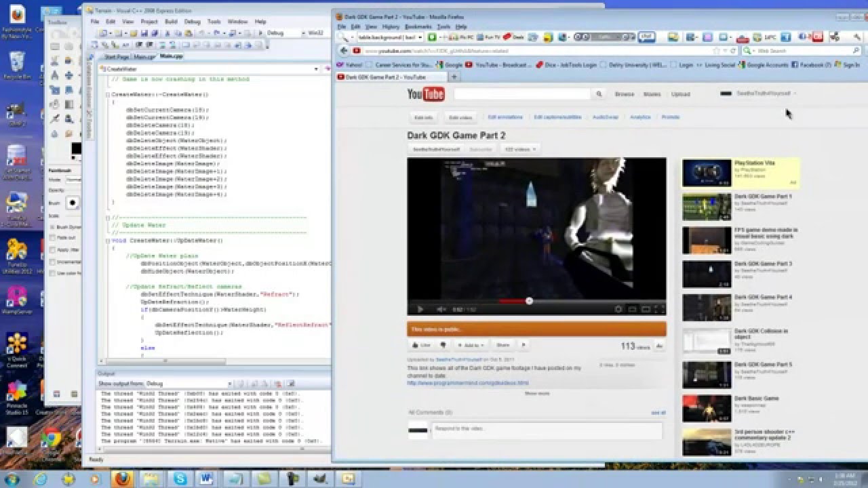
Task: Open Firefox Bookmarks menu
Action: 418,26
